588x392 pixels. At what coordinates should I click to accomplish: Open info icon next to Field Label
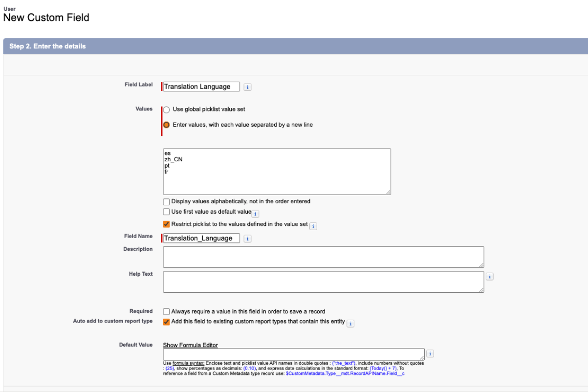[x=247, y=87]
